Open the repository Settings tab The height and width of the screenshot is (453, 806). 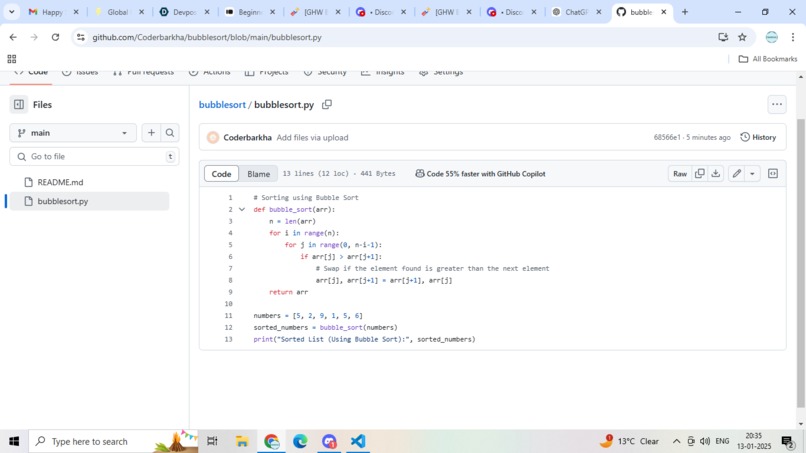click(441, 73)
